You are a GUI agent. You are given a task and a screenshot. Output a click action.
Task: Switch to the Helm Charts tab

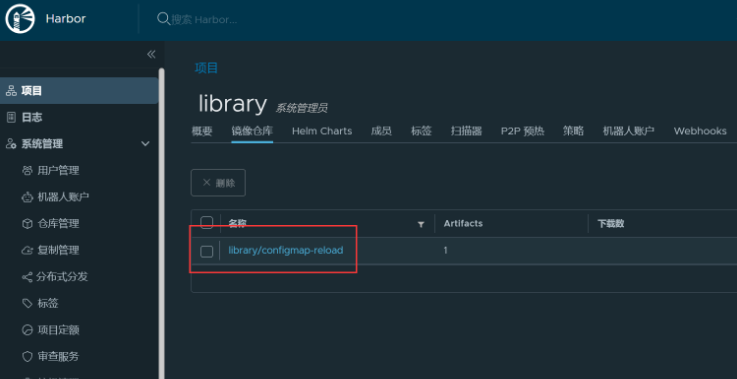(x=322, y=131)
